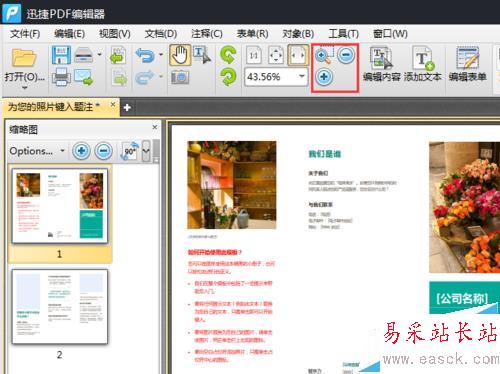Open the 编辑(E) menu
Image resolution: width=500 pixels, height=374 pixels.
point(69,34)
